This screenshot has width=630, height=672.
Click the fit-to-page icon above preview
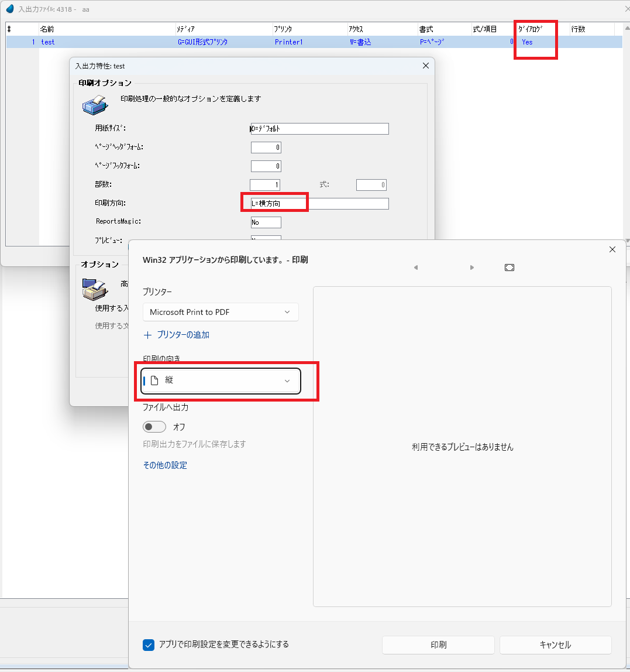point(509,268)
